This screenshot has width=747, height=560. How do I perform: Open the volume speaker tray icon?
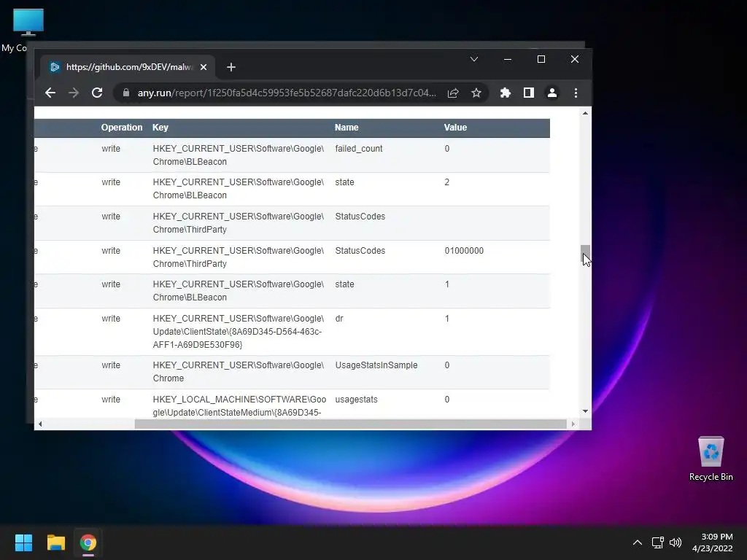(676, 542)
